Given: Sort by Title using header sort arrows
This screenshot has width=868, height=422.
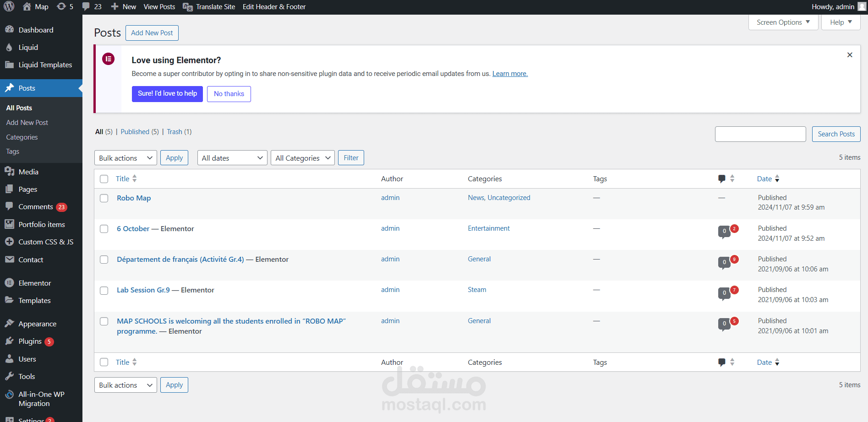Looking at the screenshot, I should pos(134,179).
